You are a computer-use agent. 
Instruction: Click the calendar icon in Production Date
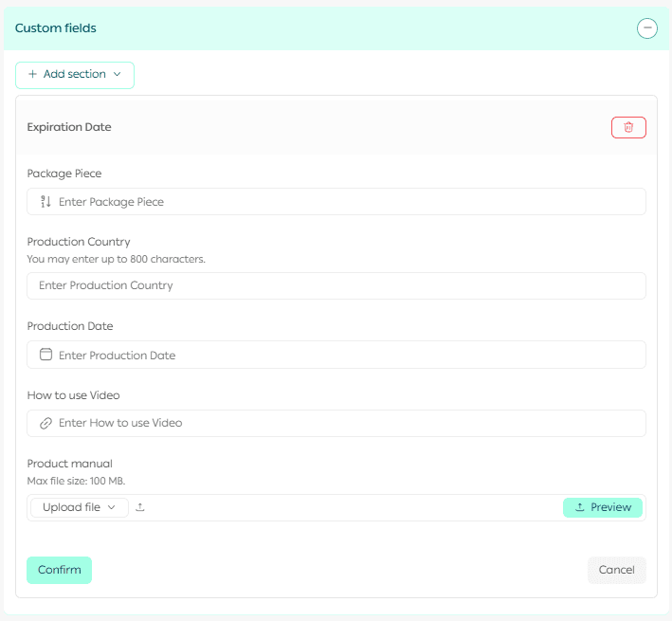45,355
